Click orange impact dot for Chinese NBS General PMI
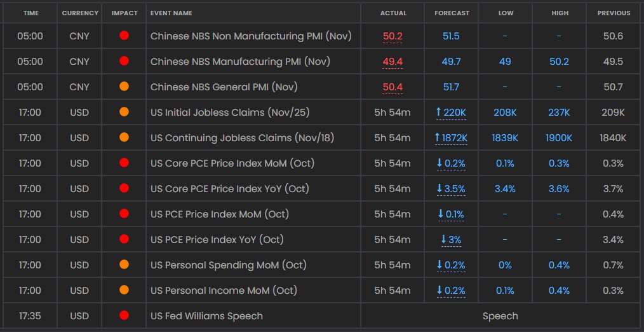The image size is (644, 332). pyautogui.click(x=124, y=86)
